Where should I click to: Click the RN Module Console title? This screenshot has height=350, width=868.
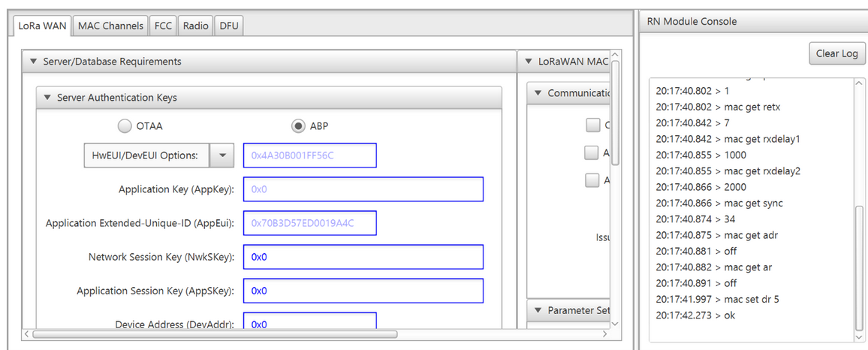[692, 22]
